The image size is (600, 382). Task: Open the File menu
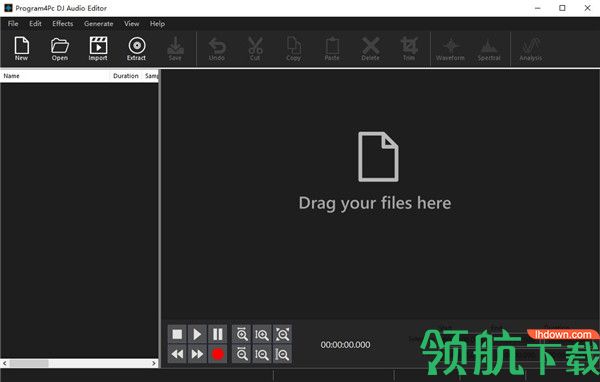[x=13, y=24]
